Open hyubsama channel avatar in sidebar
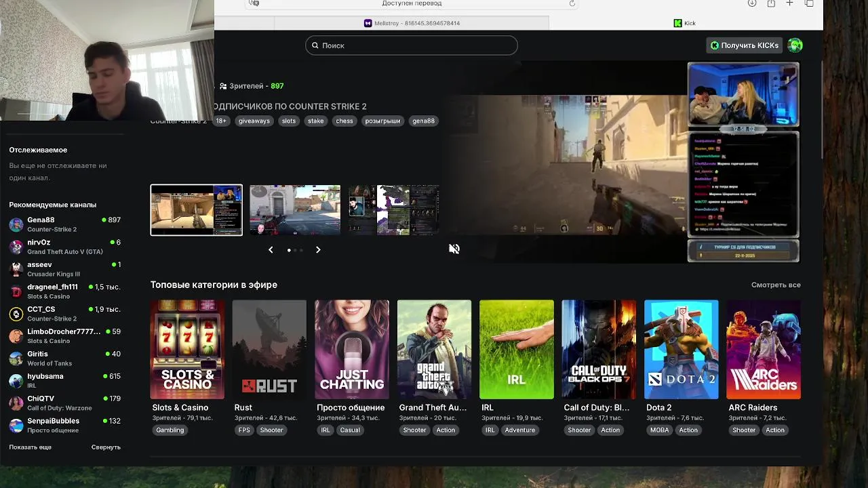 [16, 381]
